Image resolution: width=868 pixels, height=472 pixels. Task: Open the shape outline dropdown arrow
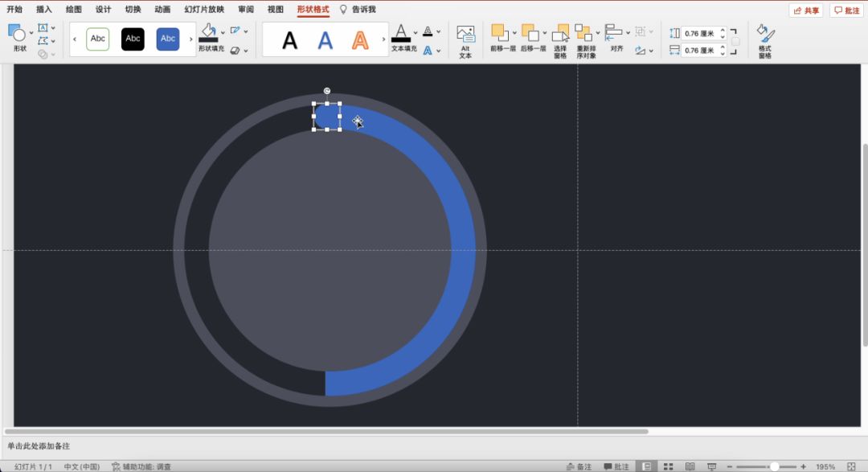(x=246, y=31)
